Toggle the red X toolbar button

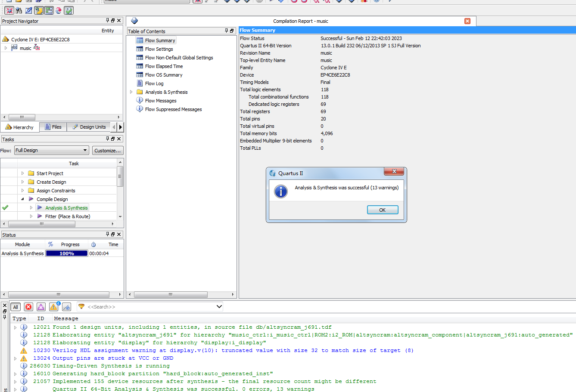(x=9, y=10)
